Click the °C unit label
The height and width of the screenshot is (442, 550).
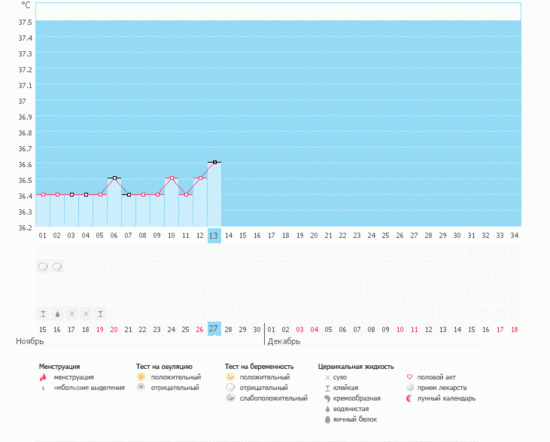coord(26,5)
